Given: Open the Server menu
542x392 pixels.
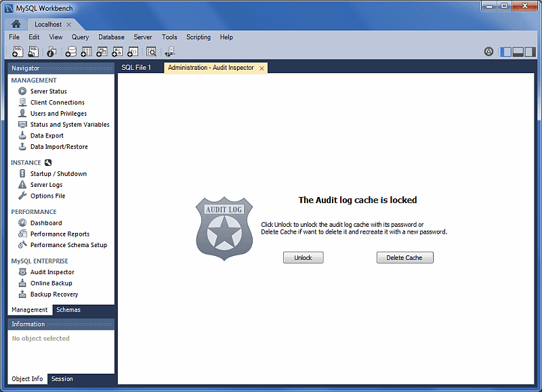Looking at the screenshot, I should tap(143, 37).
